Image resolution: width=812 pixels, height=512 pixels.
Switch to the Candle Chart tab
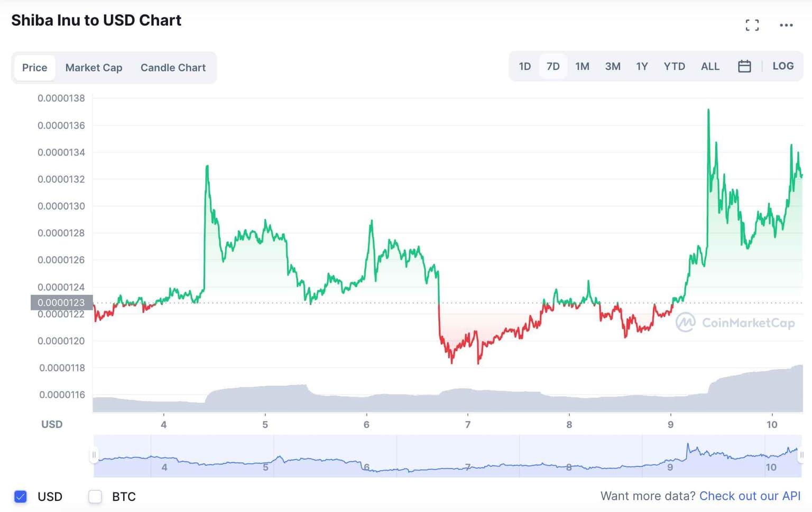click(x=173, y=68)
